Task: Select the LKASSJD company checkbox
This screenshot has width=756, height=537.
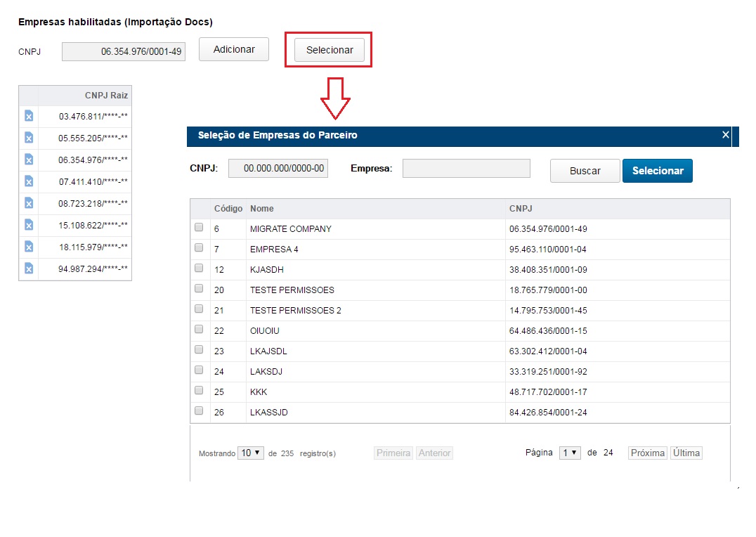Action: coord(199,411)
